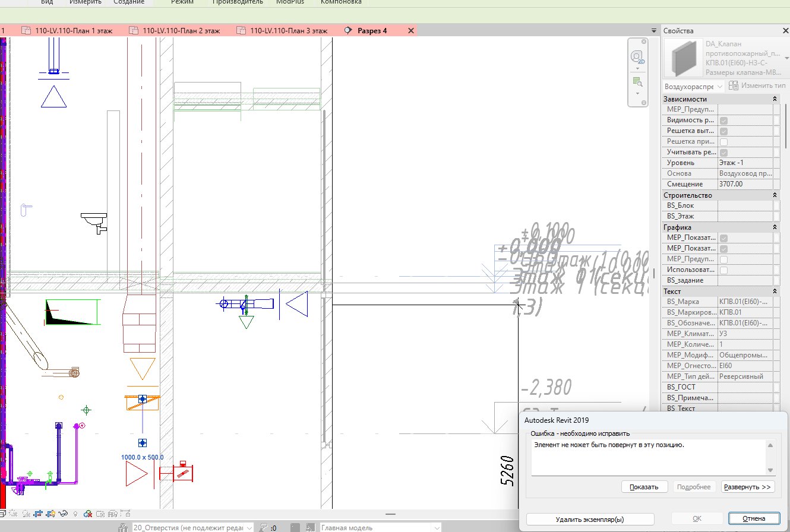The height and width of the screenshot is (532, 790).
Task: Click the Смещение value field 3707.00
Action: point(745,184)
